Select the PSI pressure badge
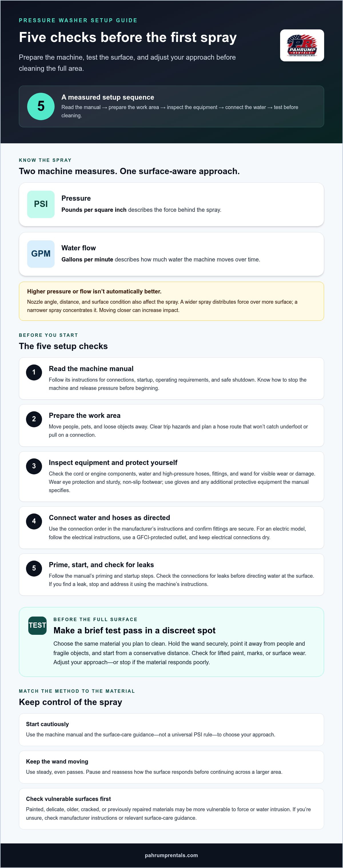The width and height of the screenshot is (343, 868). click(41, 204)
